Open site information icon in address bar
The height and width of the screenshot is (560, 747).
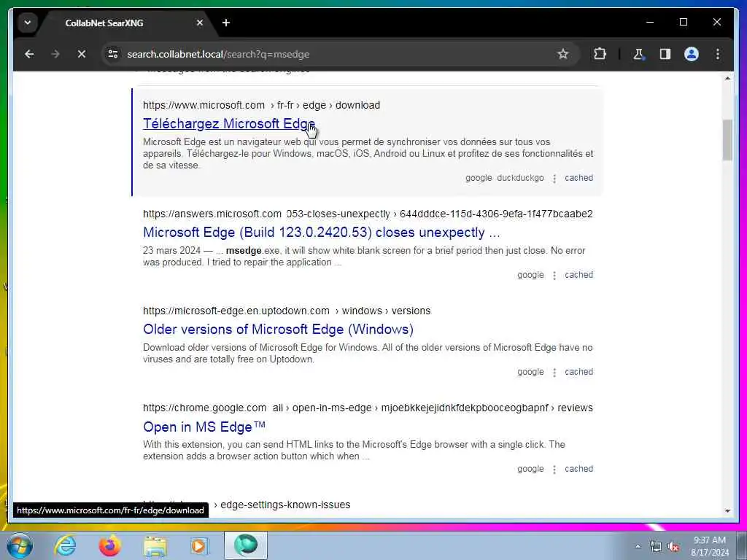point(113,54)
